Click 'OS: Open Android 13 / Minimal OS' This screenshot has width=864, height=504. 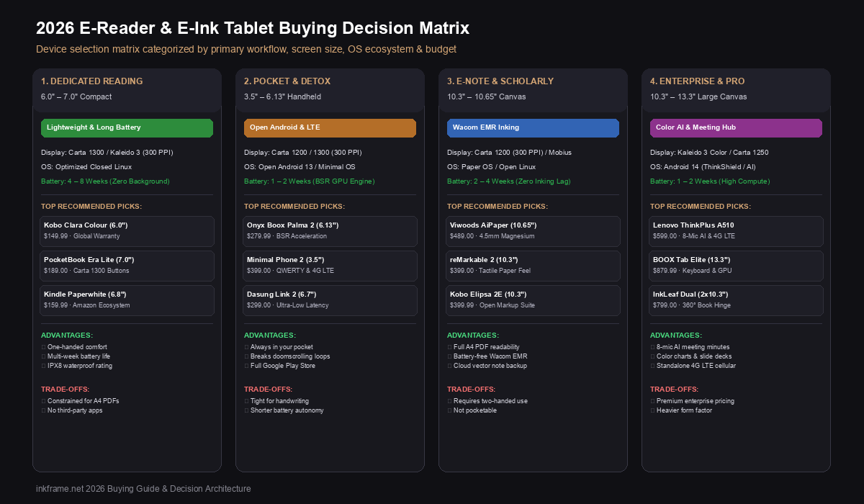[300, 167]
